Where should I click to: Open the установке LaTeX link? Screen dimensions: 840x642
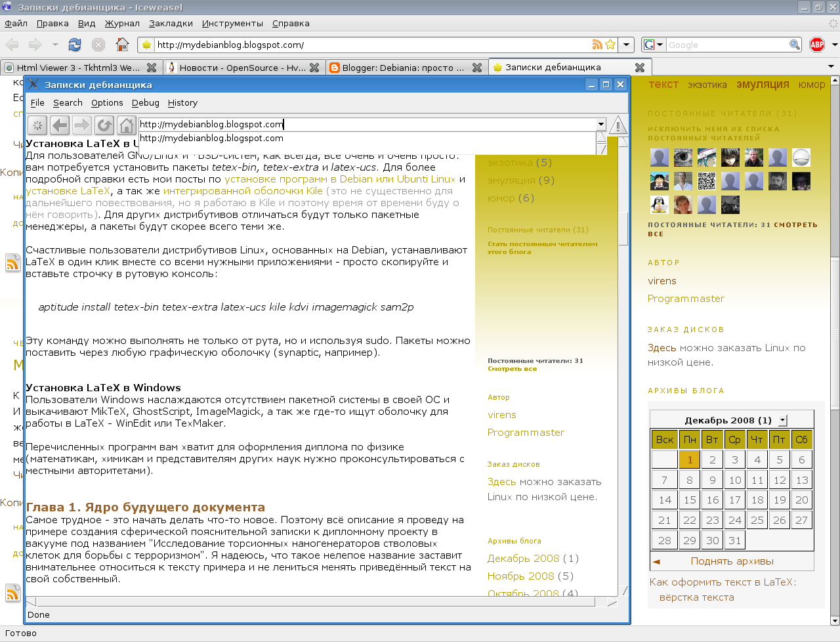(x=68, y=191)
